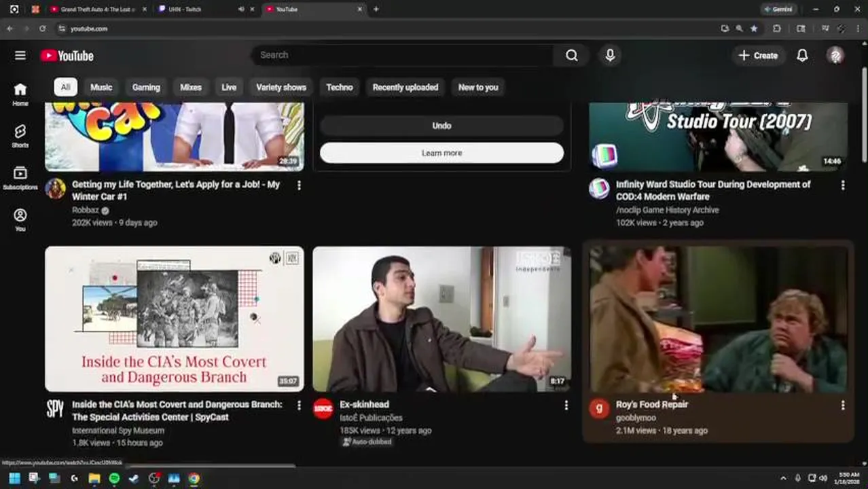The width and height of the screenshot is (868, 489).
Task: Select the Gaming filter chip
Action: point(146,87)
